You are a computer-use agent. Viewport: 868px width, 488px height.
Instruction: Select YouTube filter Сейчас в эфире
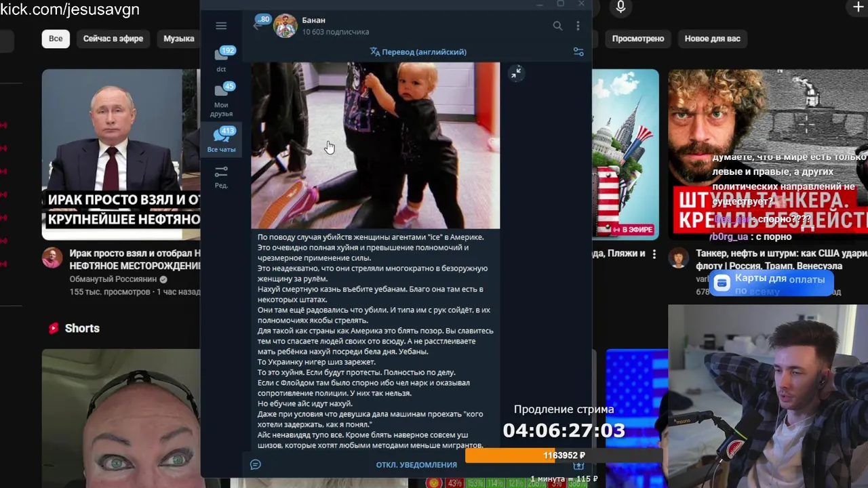(x=113, y=39)
